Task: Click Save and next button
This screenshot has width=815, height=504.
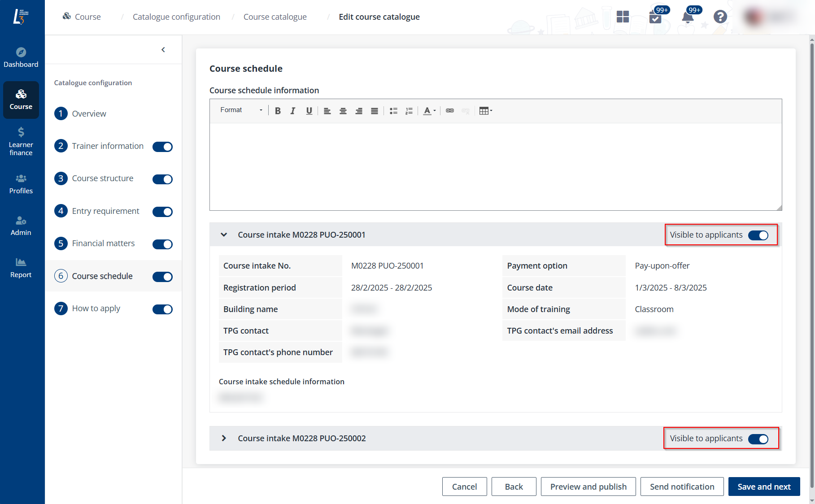Action: (764, 487)
